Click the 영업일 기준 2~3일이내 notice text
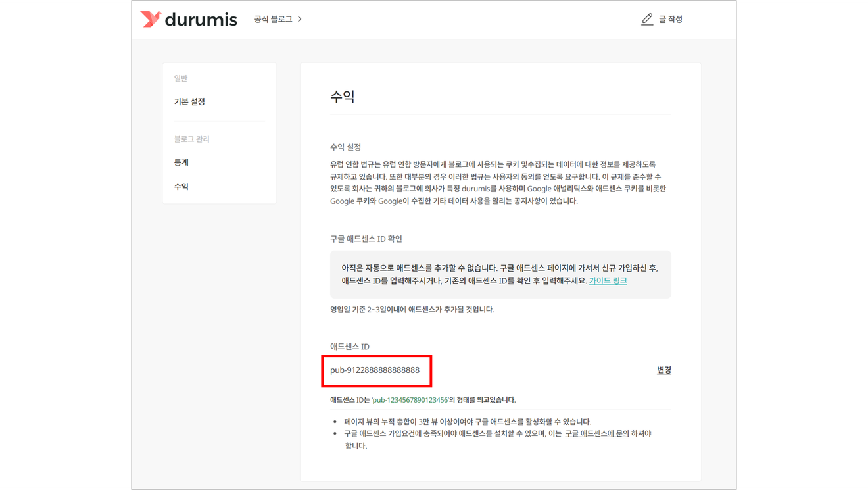Screen dimensions: 868x490 click(412, 310)
